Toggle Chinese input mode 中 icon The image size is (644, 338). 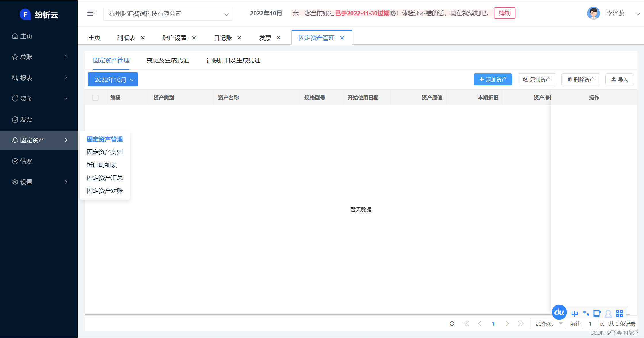(x=574, y=314)
